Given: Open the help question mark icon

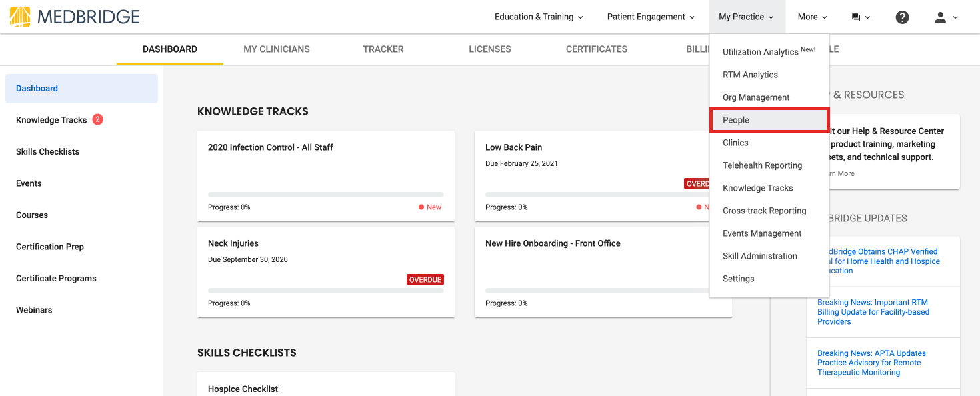Looking at the screenshot, I should pos(902,17).
